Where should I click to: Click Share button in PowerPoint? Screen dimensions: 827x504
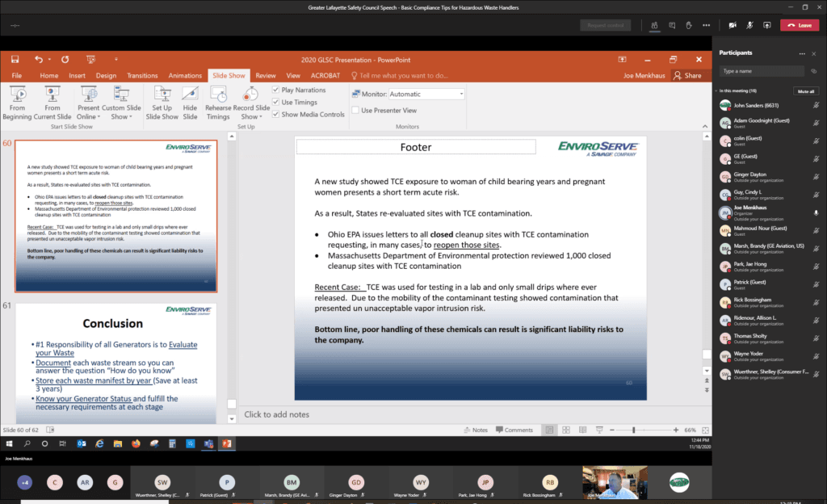coord(687,75)
